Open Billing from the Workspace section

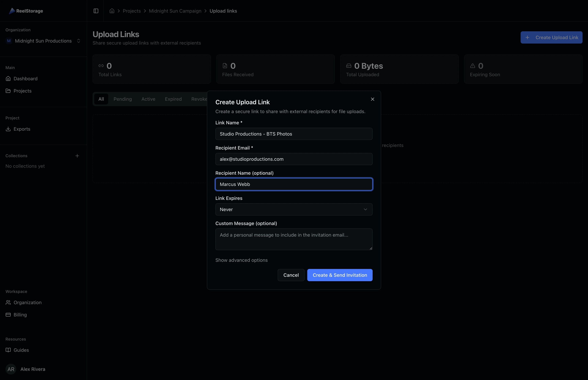point(20,315)
